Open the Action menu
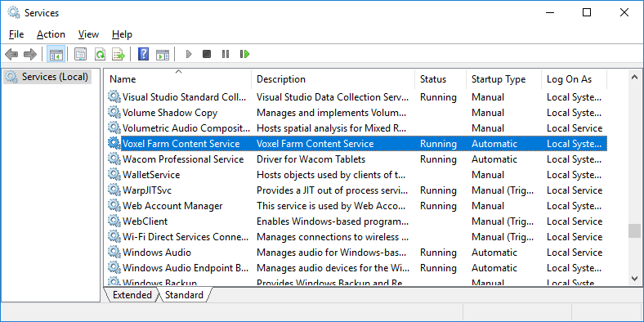This screenshot has width=644, height=322. 51,34
